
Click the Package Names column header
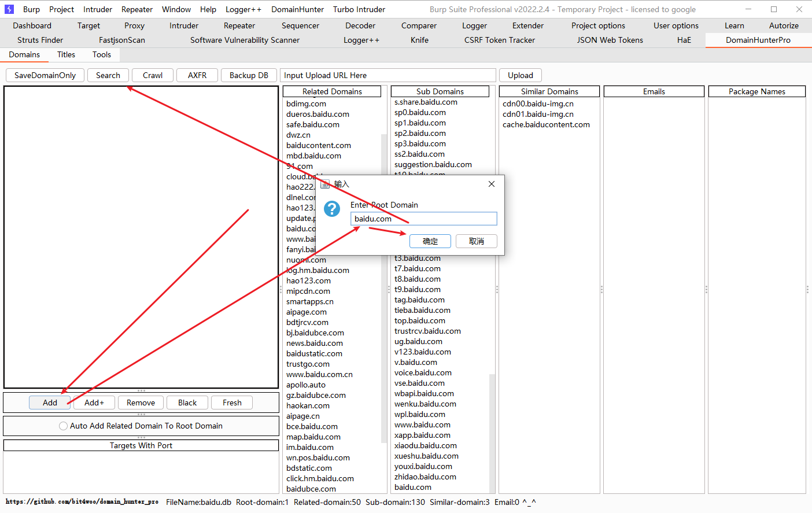pos(757,91)
